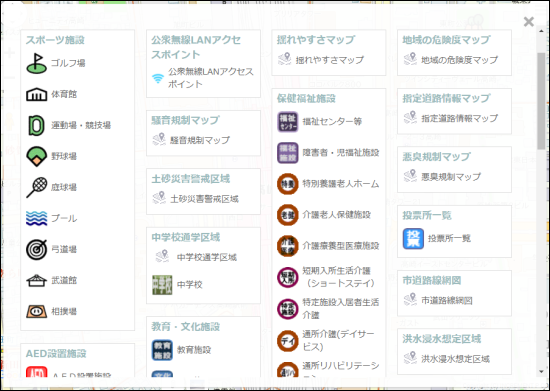Click the 中学校通学区域 map pin icon
The width and height of the screenshot is (550, 391).
point(162,256)
